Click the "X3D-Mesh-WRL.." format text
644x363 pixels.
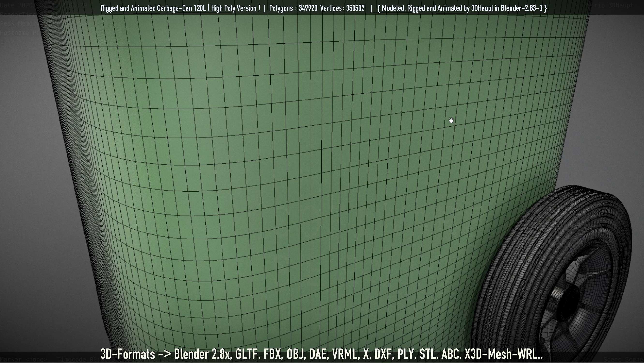[504, 354]
